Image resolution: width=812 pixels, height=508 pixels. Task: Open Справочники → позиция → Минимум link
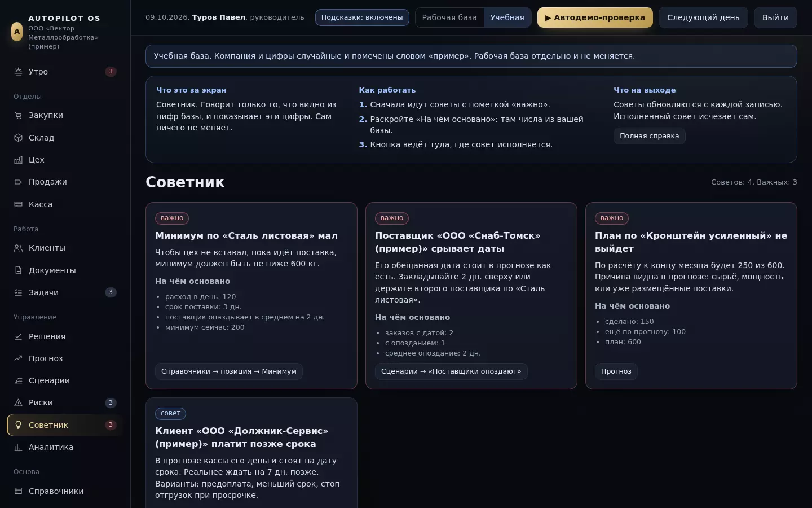229,371
